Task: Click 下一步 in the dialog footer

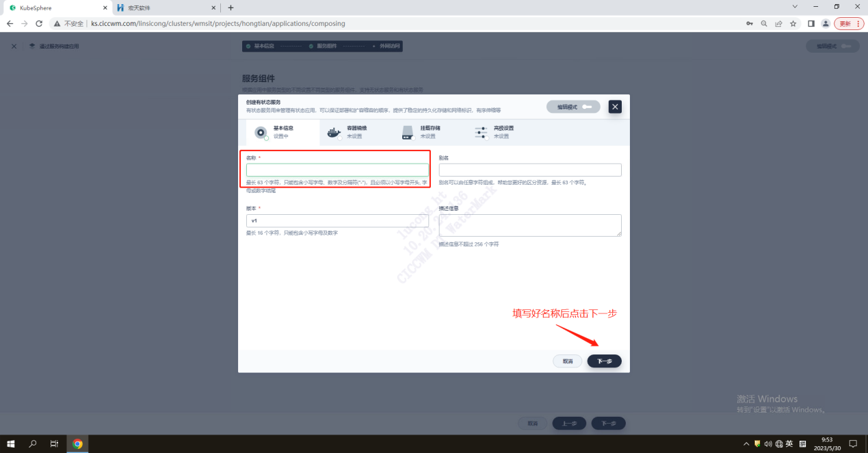Action: coord(605,361)
